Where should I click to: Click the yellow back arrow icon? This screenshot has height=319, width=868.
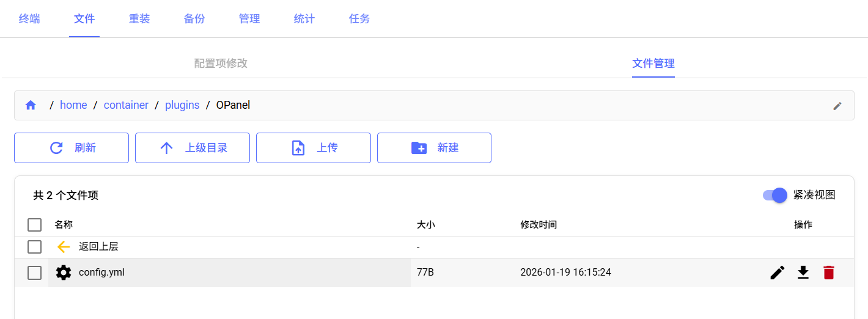(x=64, y=247)
